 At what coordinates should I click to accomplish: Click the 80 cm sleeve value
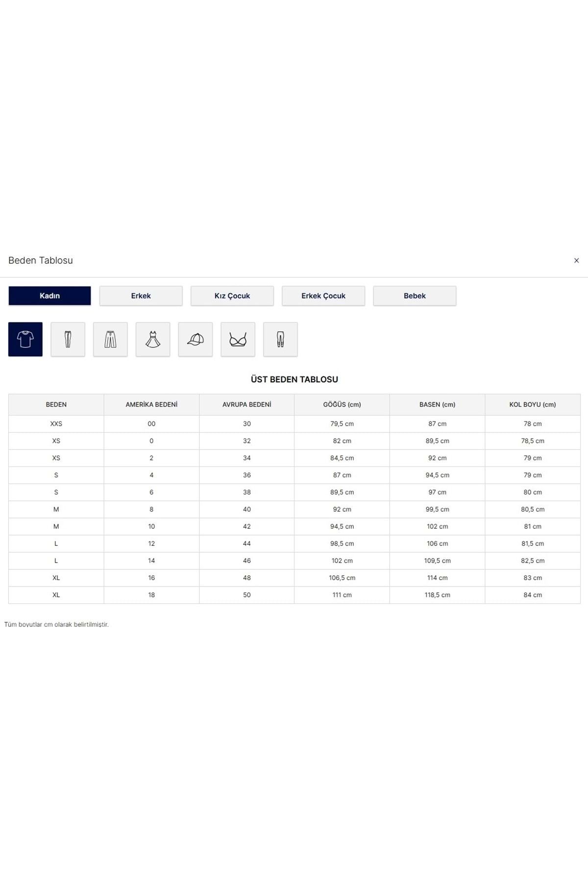(533, 492)
